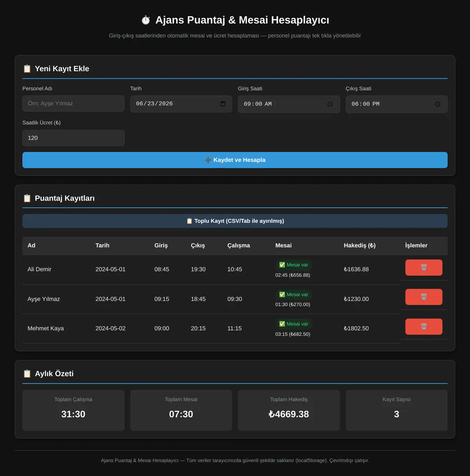Click the Çalışma column header
Viewport: 470px width, 476px height.
pos(239,245)
